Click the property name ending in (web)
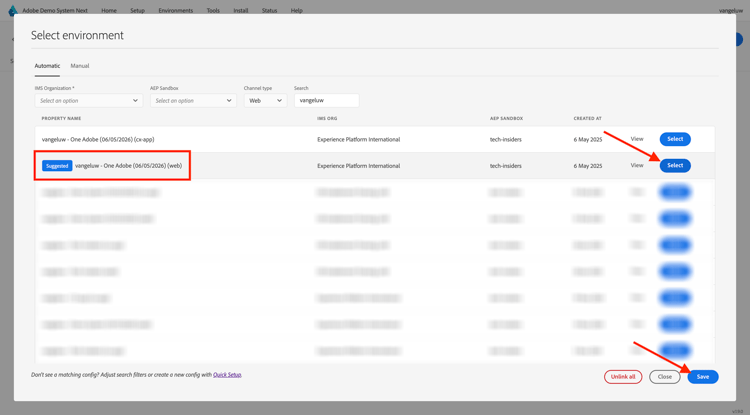The width and height of the screenshot is (750, 415). (x=129, y=166)
